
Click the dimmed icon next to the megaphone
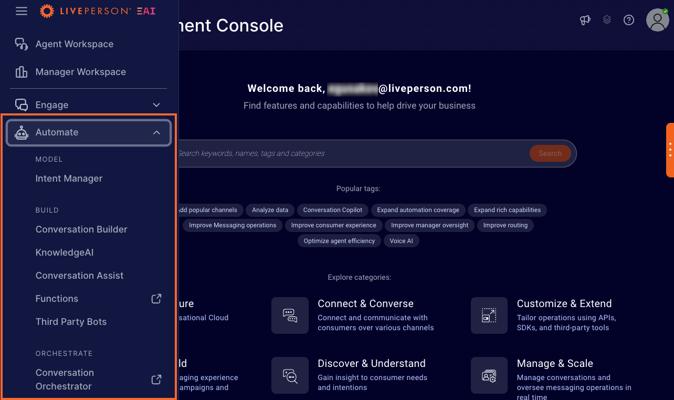(x=607, y=20)
